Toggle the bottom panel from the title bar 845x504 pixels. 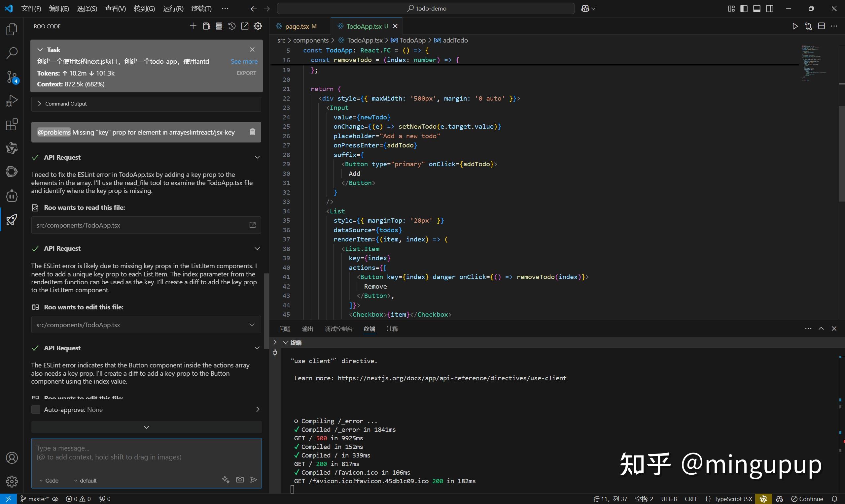(757, 8)
